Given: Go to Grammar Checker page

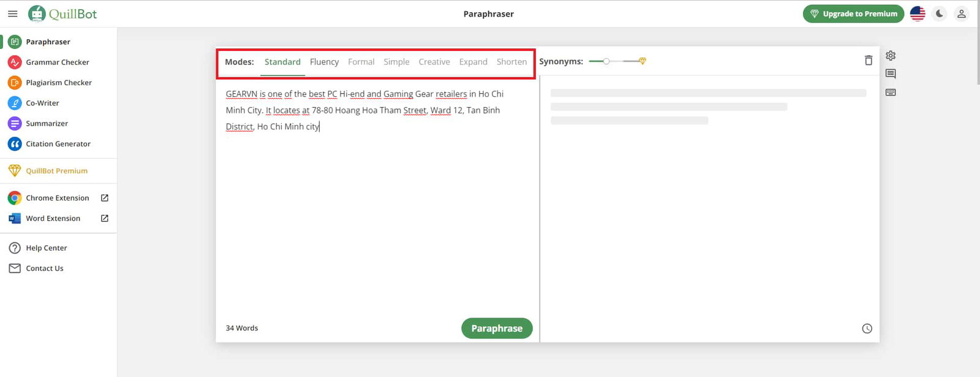Looking at the screenshot, I should (x=58, y=62).
